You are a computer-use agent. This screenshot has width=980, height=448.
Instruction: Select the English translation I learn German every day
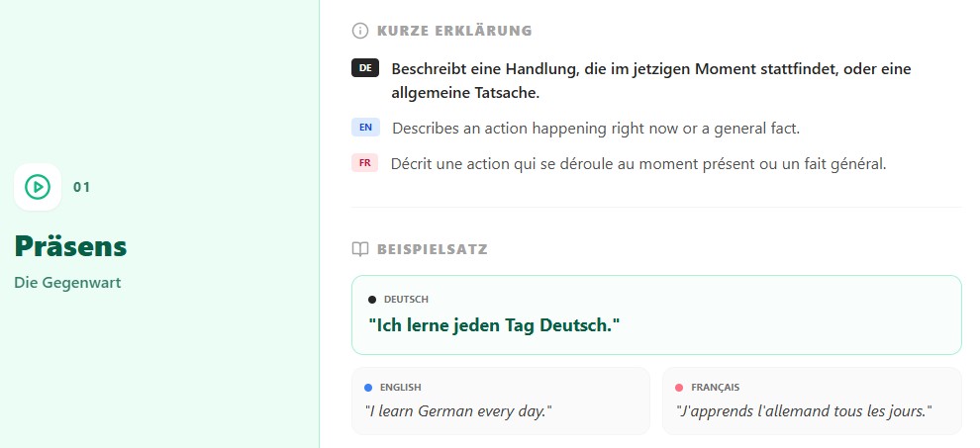click(x=459, y=410)
